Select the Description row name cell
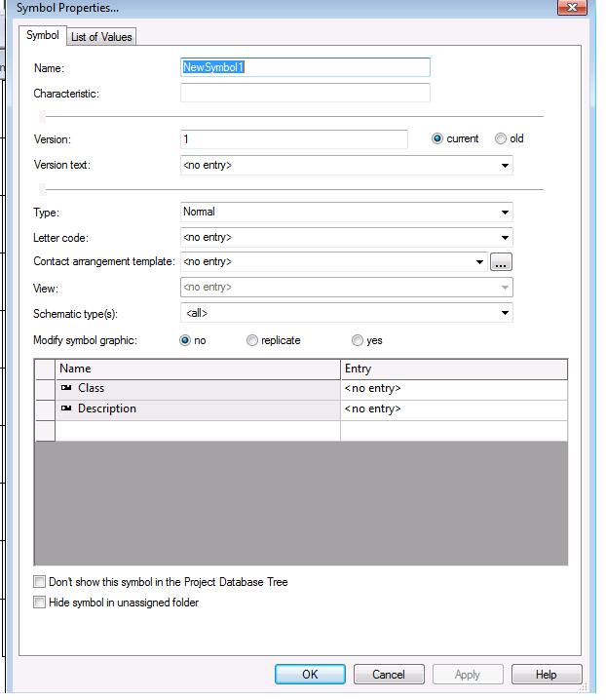 tap(198, 408)
